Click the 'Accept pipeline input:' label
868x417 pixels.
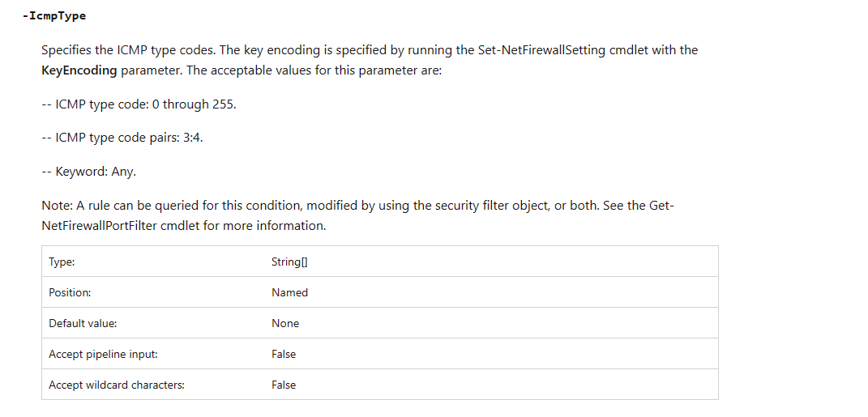click(102, 354)
